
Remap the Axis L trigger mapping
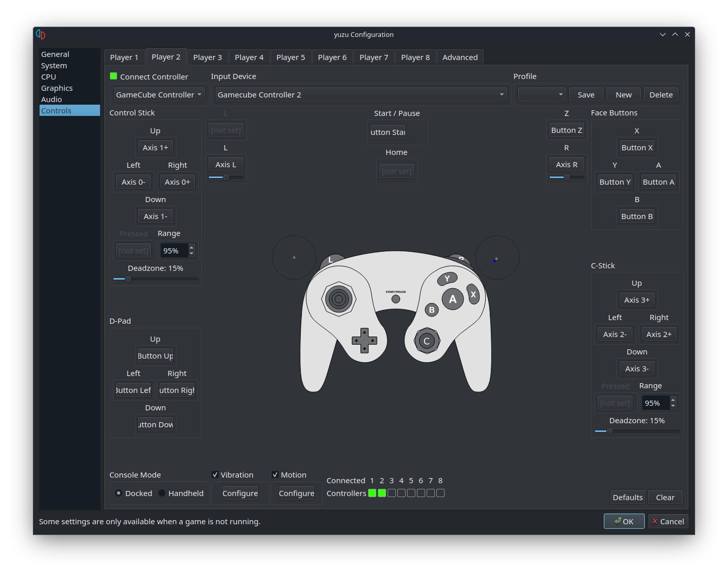(x=226, y=164)
